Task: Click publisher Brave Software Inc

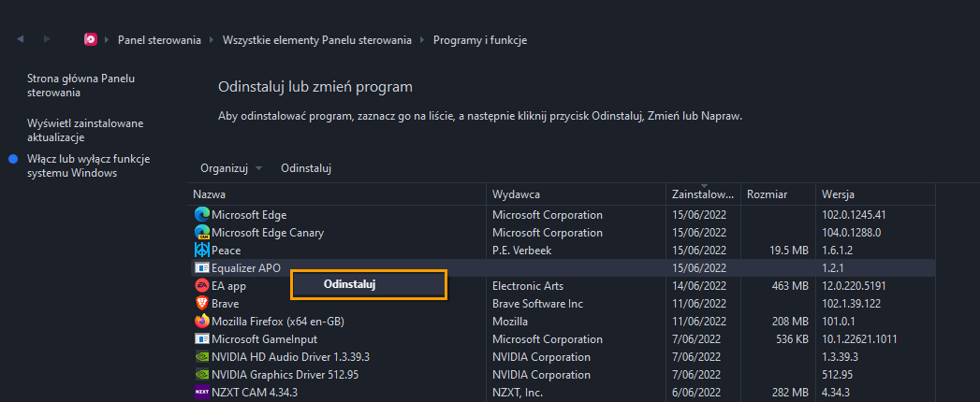Action: point(537,304)
